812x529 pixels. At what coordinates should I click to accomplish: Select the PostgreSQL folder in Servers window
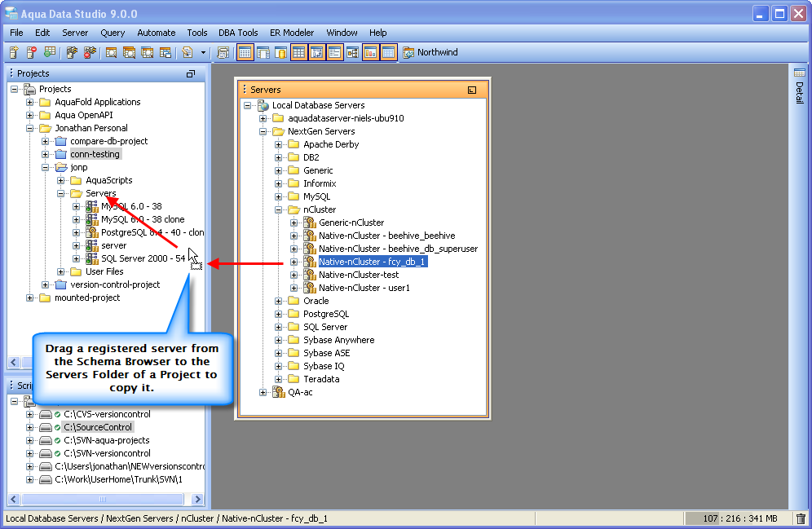[x=326, y=314]
